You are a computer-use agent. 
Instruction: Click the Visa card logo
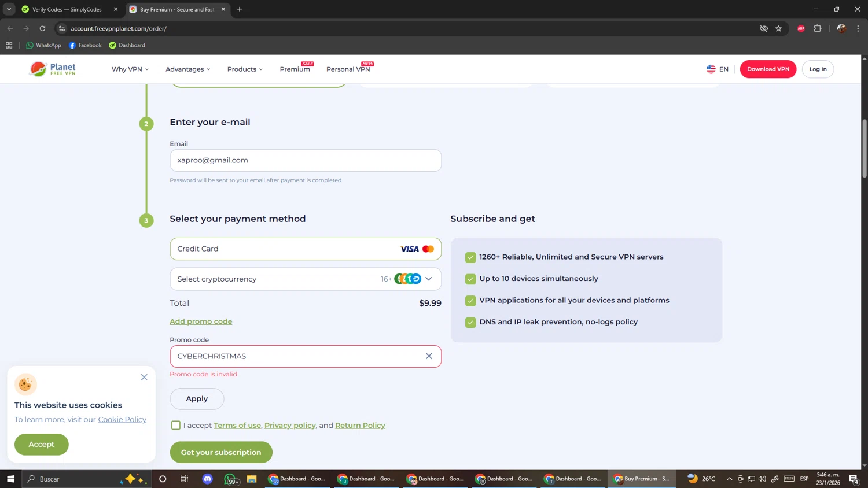click(409, 249)
